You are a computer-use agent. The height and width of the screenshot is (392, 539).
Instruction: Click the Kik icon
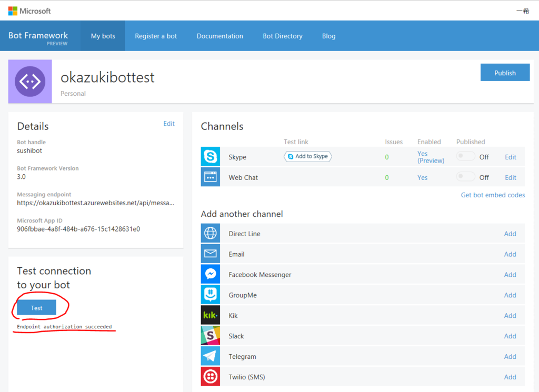pyautogui.click(x=211, y=315)
